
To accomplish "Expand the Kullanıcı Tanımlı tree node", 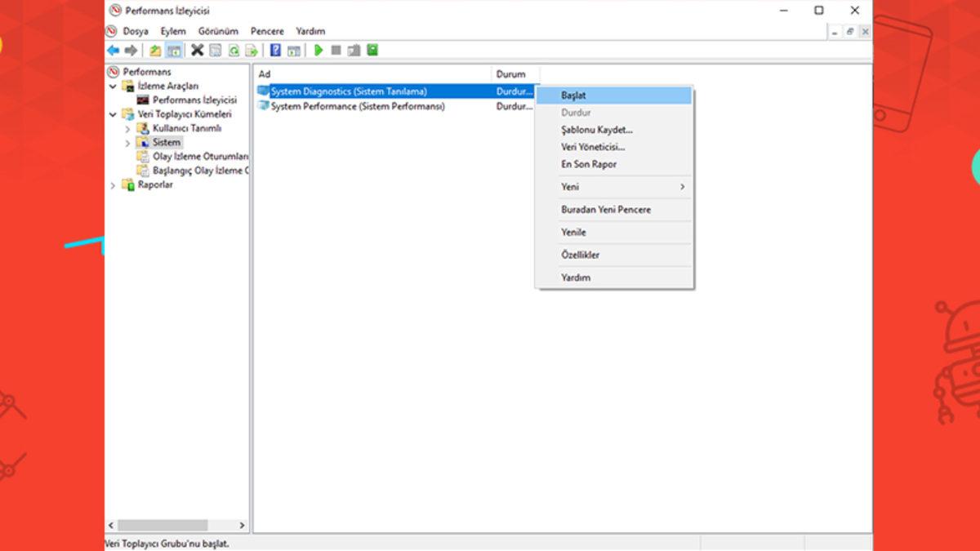I will pos(128,128).
